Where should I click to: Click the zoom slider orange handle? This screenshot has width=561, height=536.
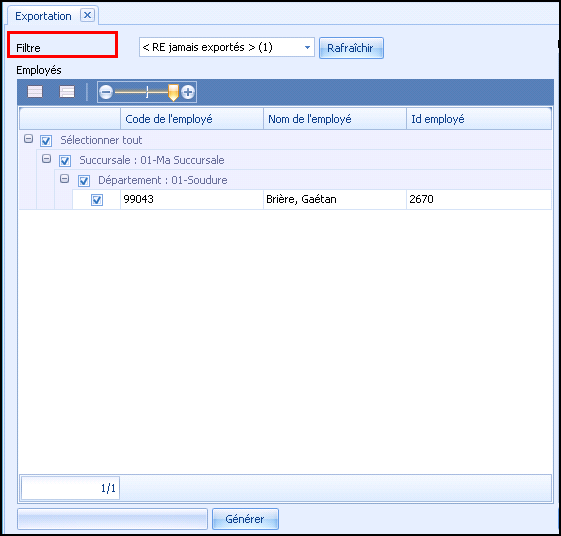(x=173, y=93)
